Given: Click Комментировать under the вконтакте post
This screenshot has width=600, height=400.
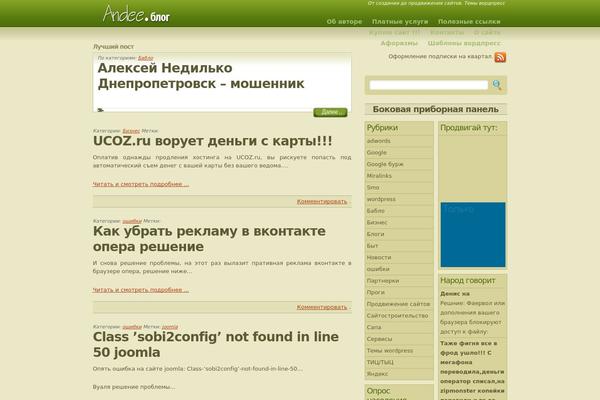Looking at the screenshot, I should (322, 307).
